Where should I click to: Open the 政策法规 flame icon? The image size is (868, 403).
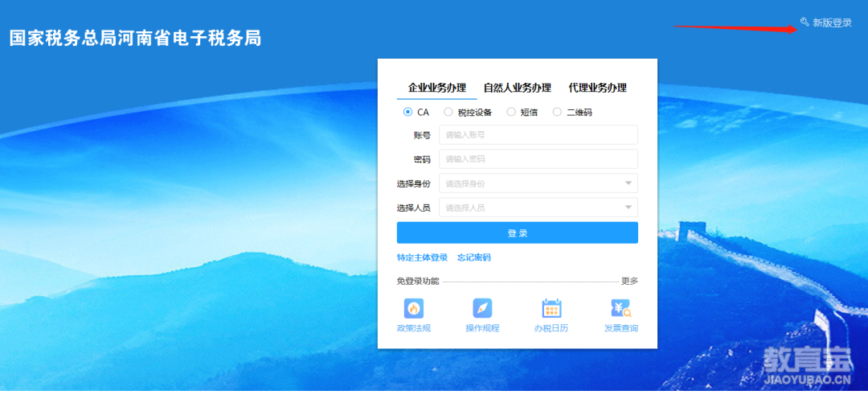click(x=414, y=308)
